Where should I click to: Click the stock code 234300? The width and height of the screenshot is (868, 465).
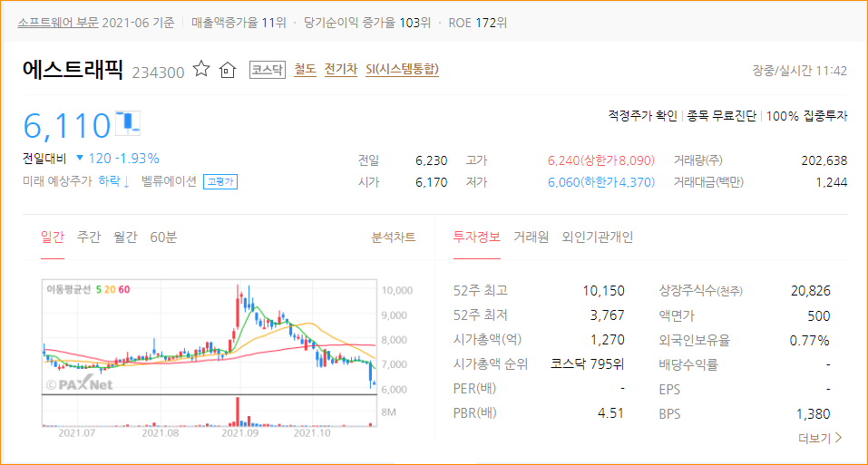[x=159, y=72]
